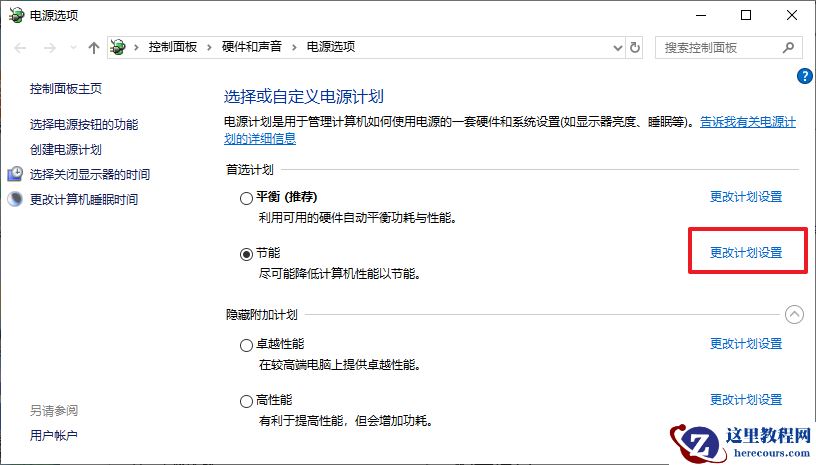Viewport: 816px width, 465px height.
Task: Minimize the 电源选项 window
Action: (701, 15)
